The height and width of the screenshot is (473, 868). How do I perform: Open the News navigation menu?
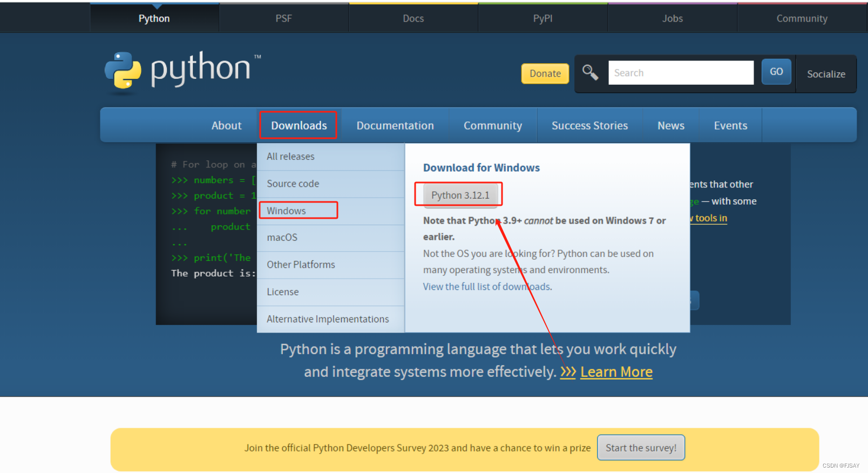(671, 125)
